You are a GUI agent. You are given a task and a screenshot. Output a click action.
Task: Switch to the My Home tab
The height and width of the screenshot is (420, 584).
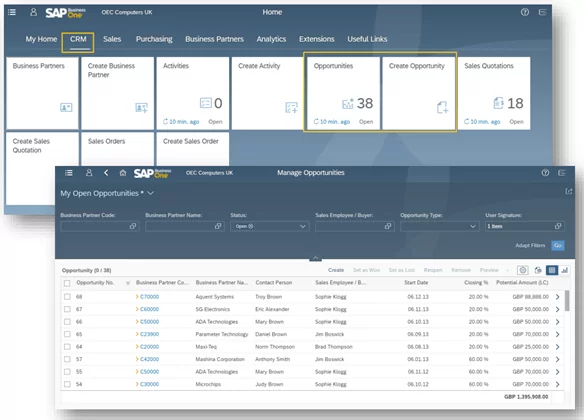click(x=41, y=39)
